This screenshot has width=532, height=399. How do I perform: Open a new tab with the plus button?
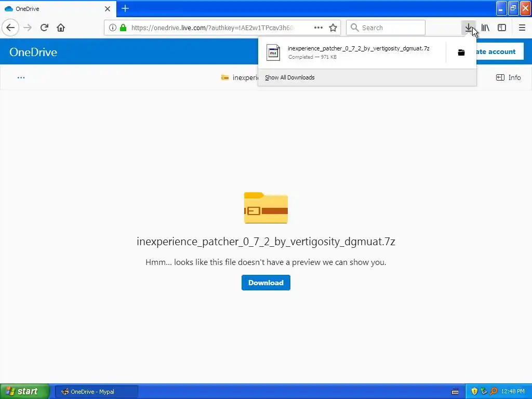(125, 8)
